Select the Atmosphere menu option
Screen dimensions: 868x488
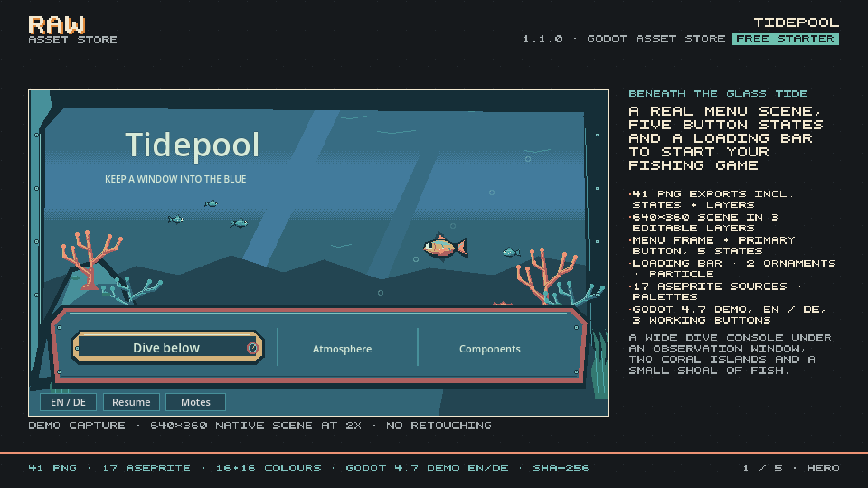point(342,349)
